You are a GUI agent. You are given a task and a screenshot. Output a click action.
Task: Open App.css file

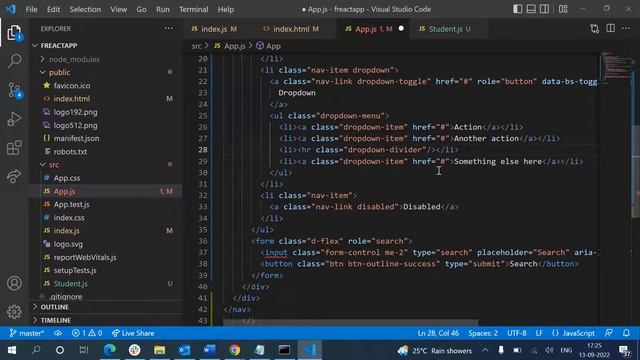(67, 178)
